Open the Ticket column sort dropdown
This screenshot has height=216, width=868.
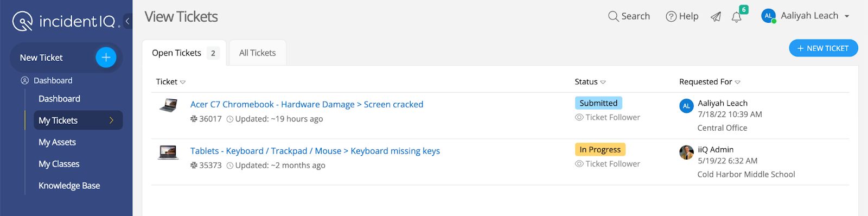[x=183, y=82]
